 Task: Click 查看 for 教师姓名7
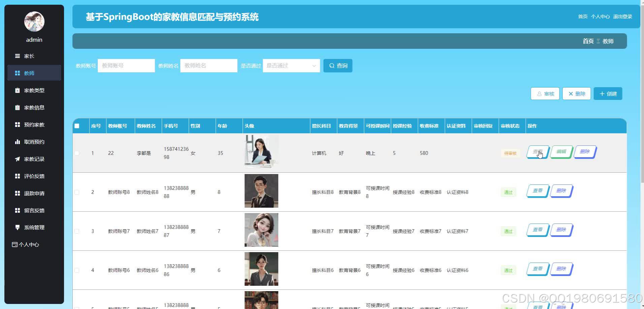(x=538, y=230)
